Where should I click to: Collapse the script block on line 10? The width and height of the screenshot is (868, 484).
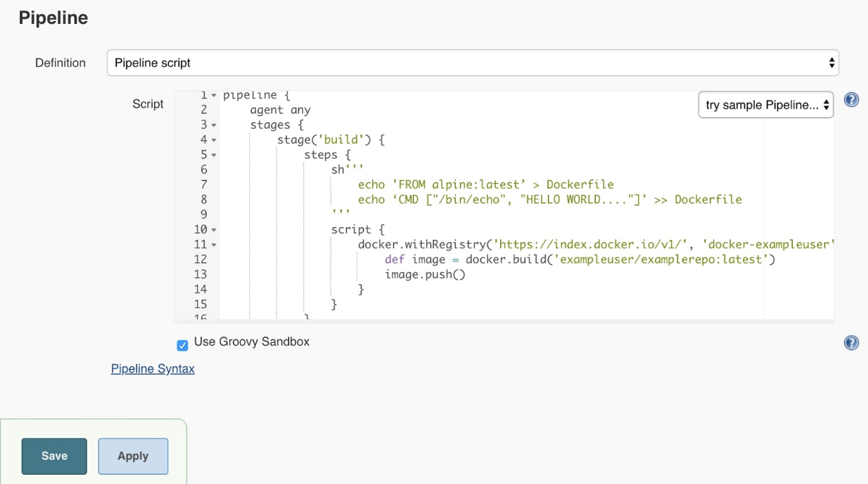(x=212, y=229)
